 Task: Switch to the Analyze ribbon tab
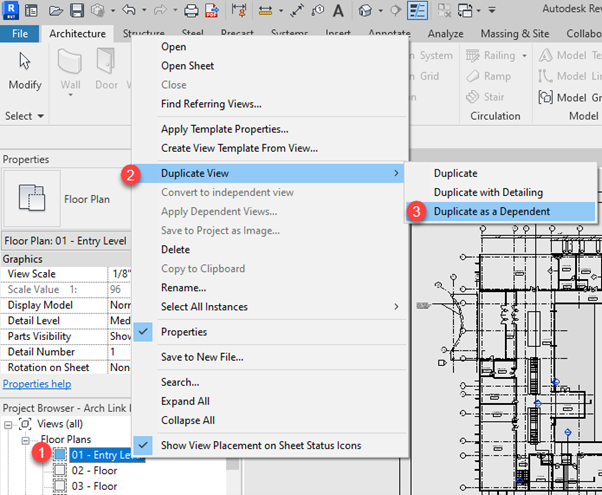(x=445, y=34)
